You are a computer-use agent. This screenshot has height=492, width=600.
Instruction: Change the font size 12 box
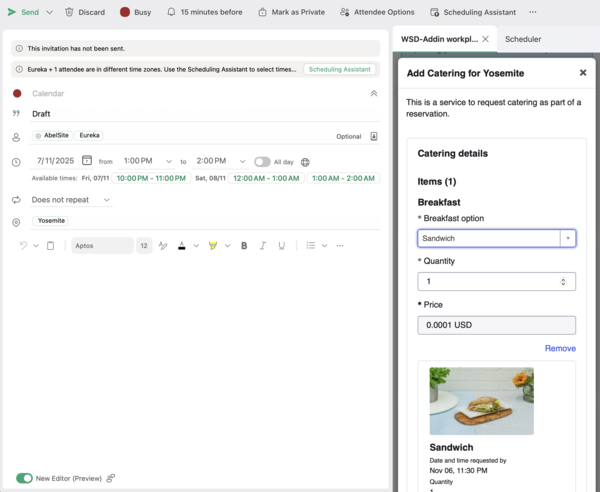pyautogui.click(x=144, y=246)
